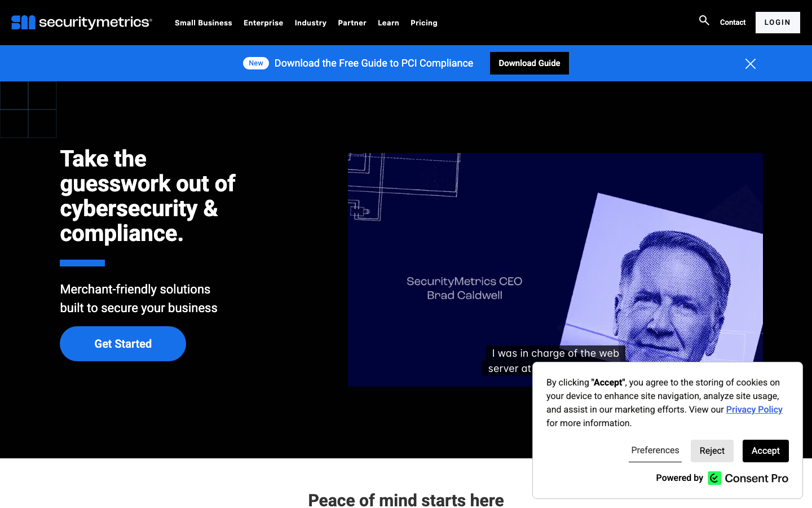The width and height of the screenshot is (812, 508).
Task: Click the Contact link
Action: [732, 23]
